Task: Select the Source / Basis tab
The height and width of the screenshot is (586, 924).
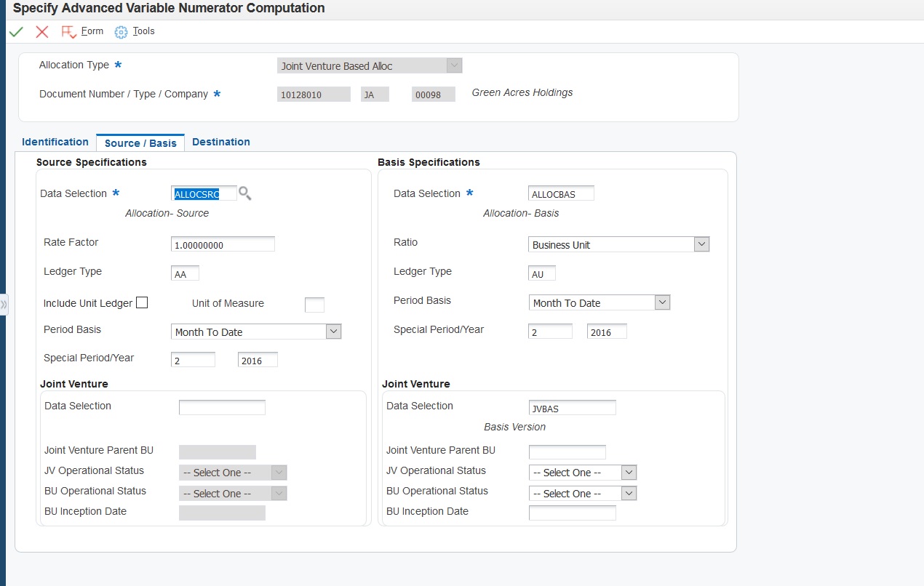Action: pyautogui.click(x=140, y=143)
